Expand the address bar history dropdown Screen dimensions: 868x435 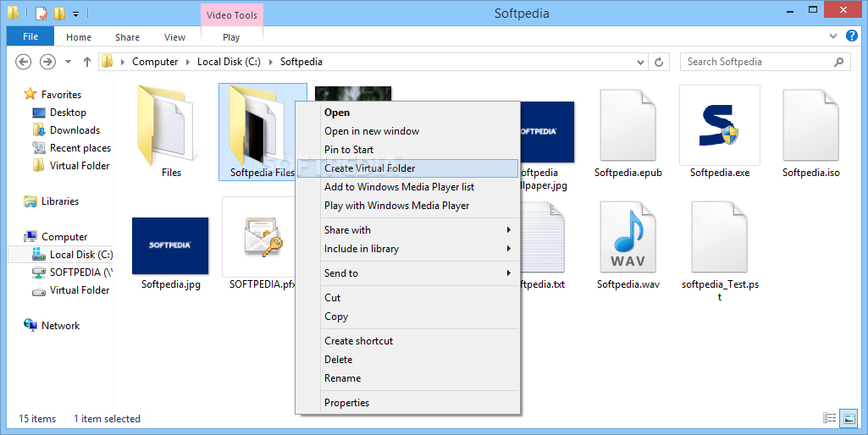click(640, 62)
